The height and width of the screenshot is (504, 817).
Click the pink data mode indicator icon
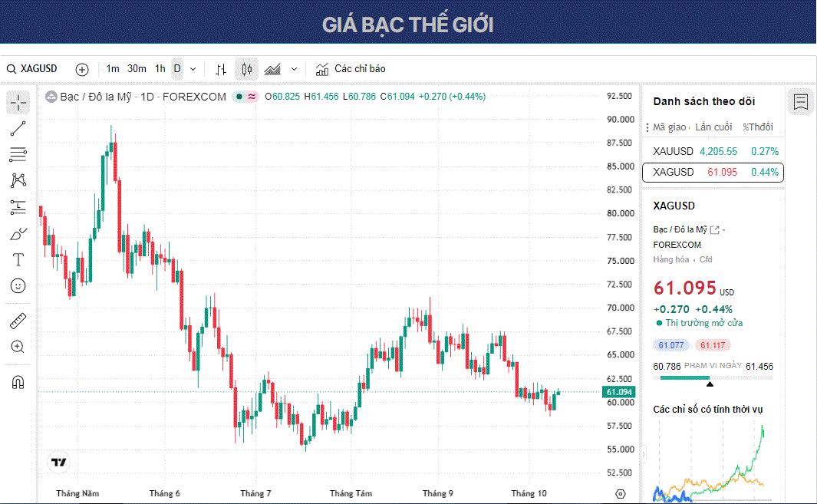(252, 97)
